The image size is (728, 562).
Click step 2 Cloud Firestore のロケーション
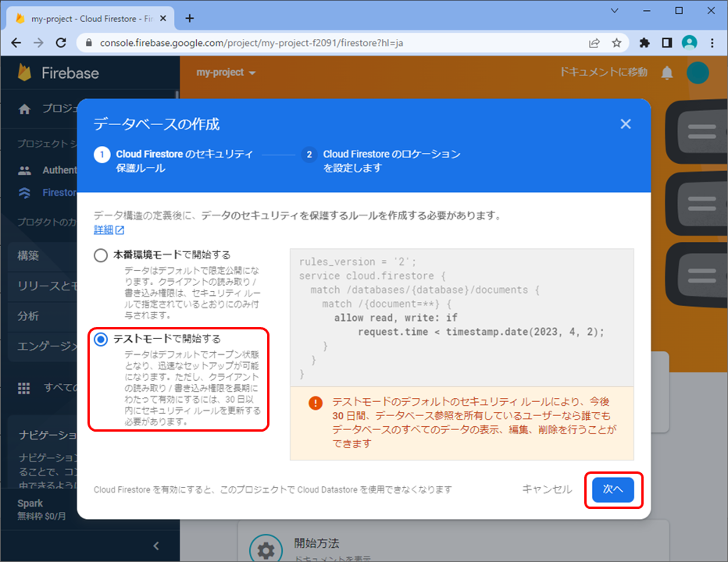[x=381, y=161]
